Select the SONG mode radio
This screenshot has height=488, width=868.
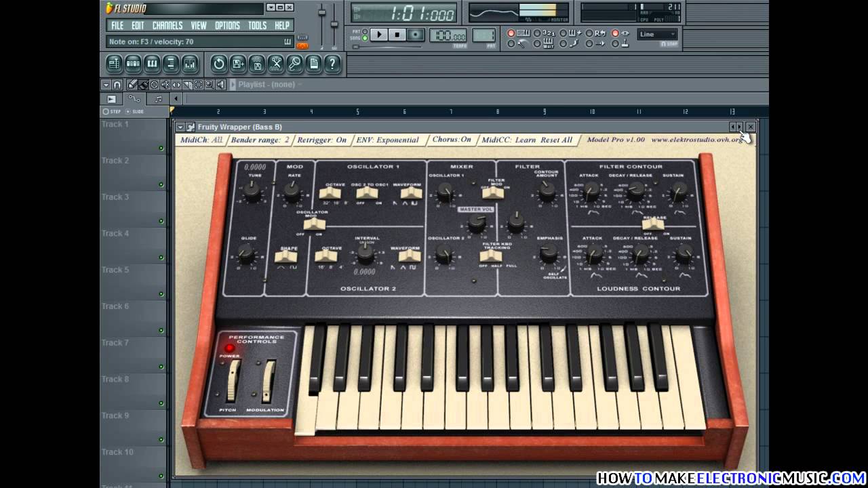tap(365, 39)
